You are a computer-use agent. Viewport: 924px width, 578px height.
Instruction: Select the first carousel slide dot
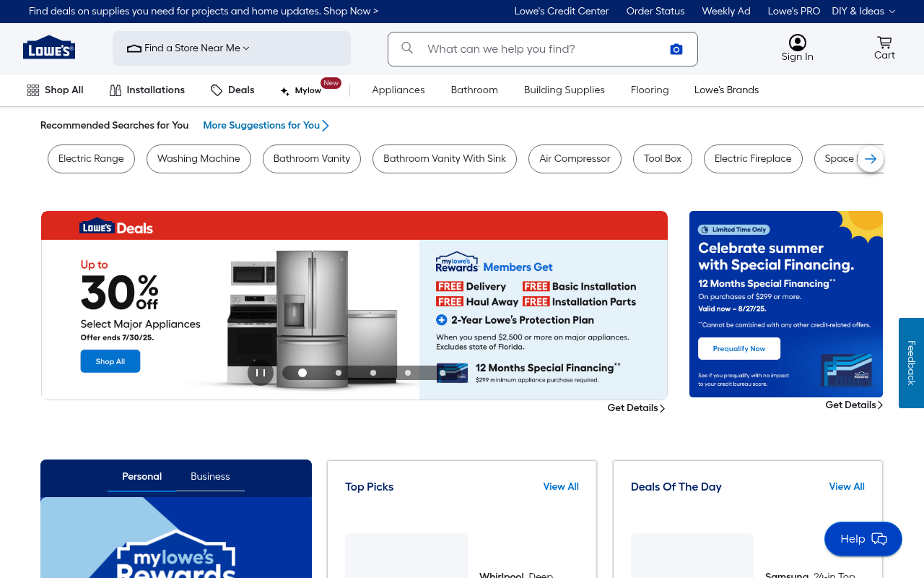click(x=302, y=373)
